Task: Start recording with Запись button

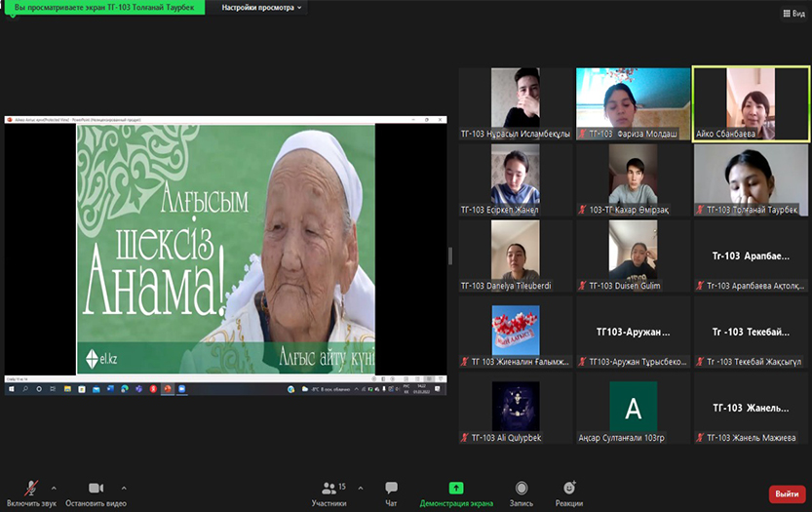Action: 522,489
